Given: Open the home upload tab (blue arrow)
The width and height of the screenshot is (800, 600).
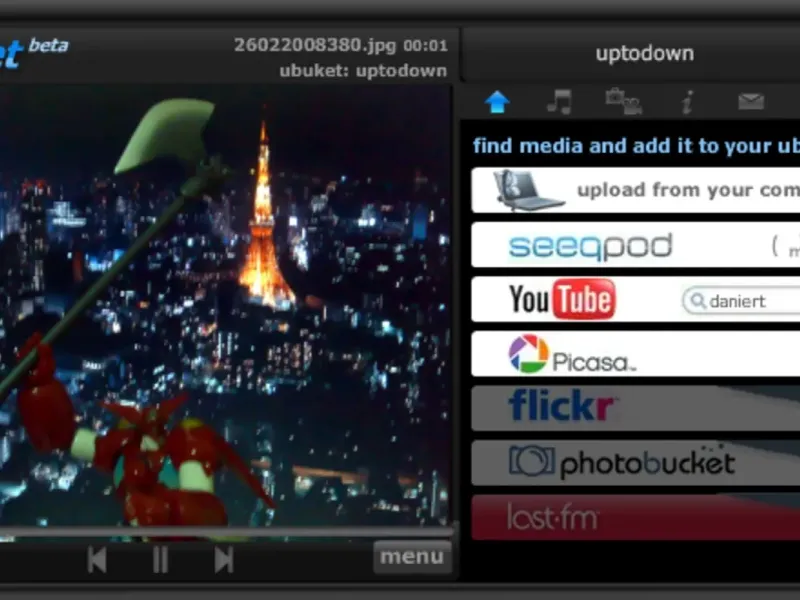Looking at the screenshot, I should (x=497, y=102).
